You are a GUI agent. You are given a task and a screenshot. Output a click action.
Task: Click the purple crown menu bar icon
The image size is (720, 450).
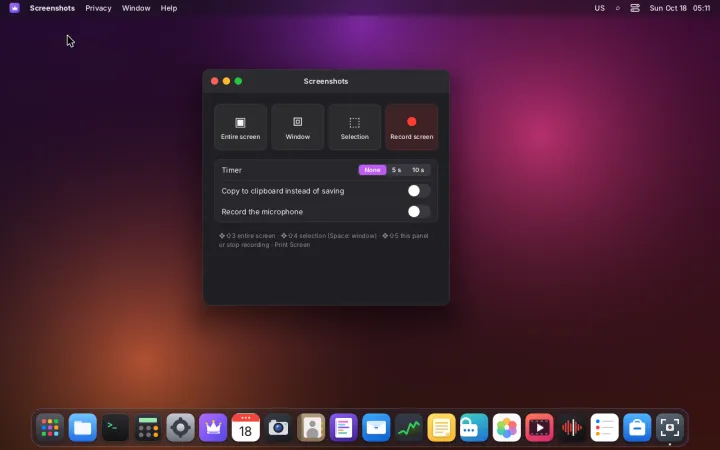click(x=14, y=8)
